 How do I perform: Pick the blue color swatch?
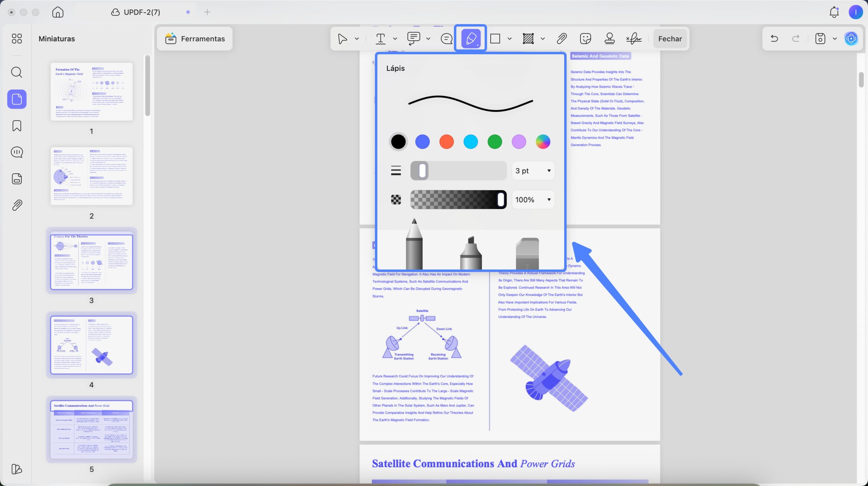point(422,142)
